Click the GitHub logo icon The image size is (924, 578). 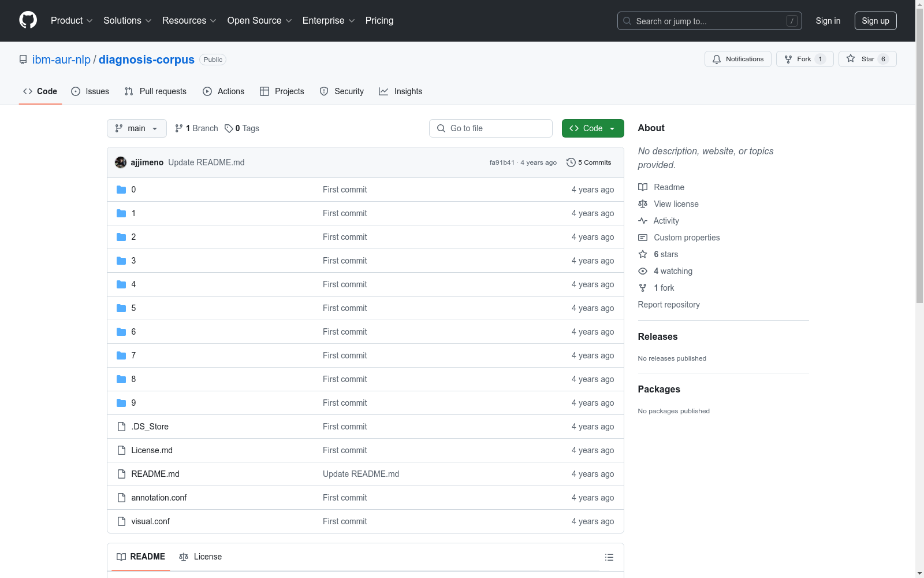click(28, 20)
